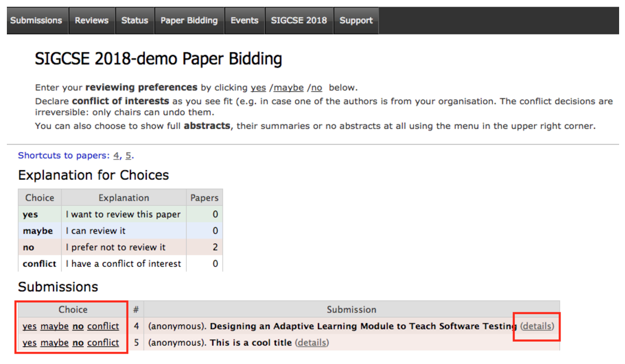Declare conflict on paper 5

[103, 342]
